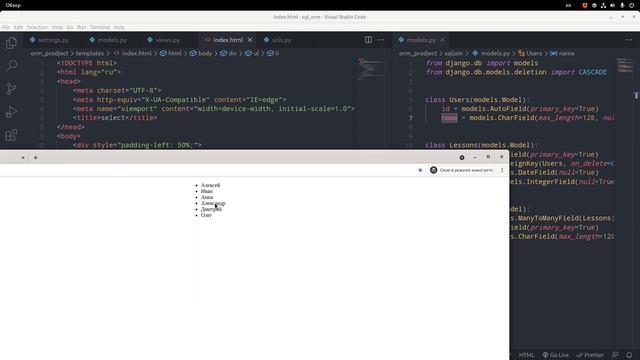Click Prettier in the status bar
This screenshot has height=360, width=640.
click(590, 355)
